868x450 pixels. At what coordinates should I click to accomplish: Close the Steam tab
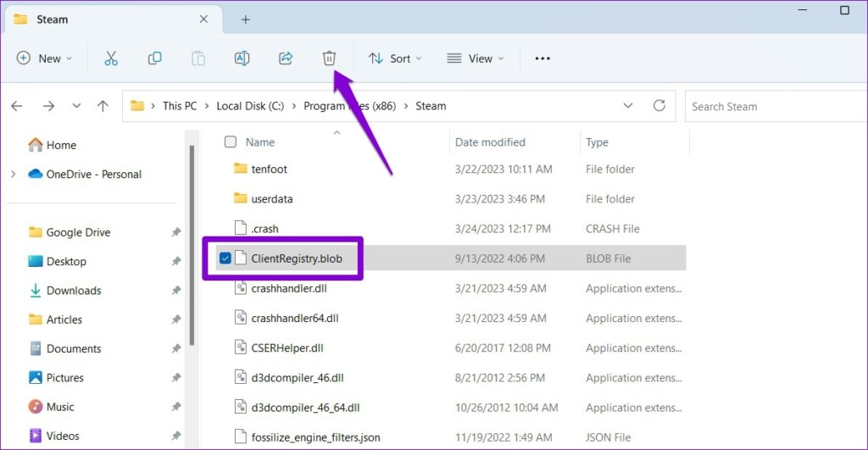tap(203, 19)
